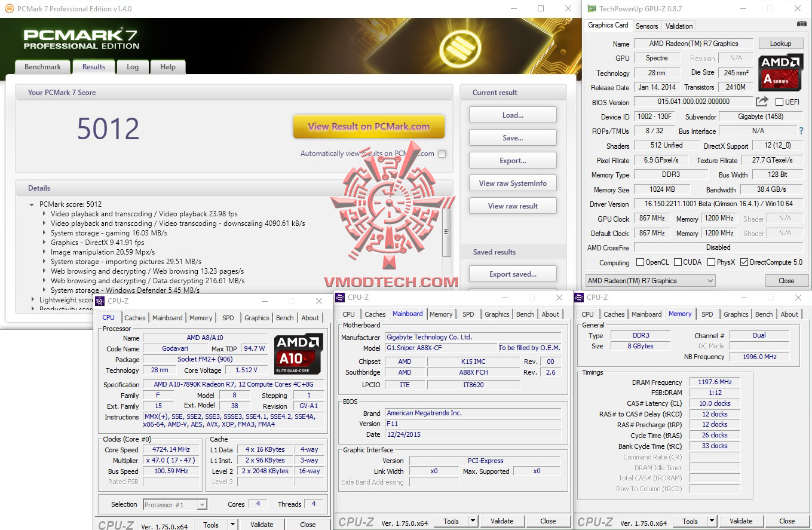
Task: Click the Export... button
Action: [x=513, y=161]
